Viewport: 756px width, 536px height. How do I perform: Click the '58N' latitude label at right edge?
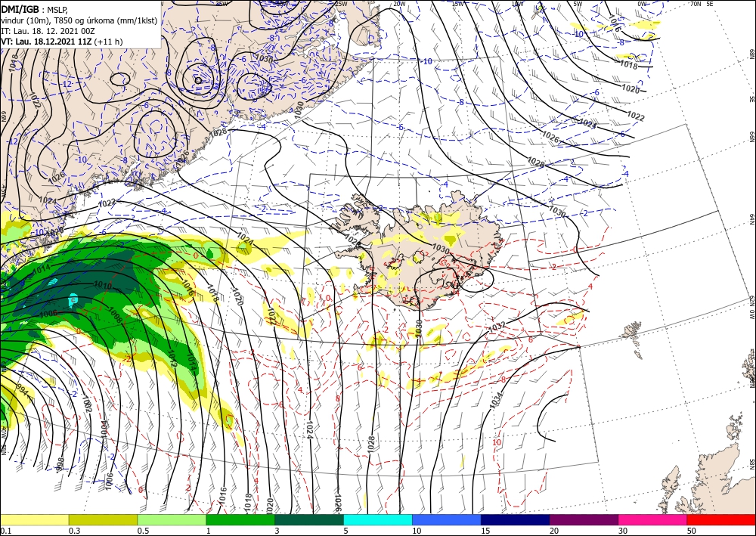click(x=751, y=464)
